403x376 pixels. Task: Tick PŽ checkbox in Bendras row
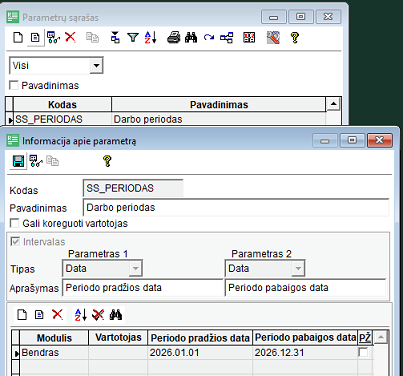[x=363, y=352]
